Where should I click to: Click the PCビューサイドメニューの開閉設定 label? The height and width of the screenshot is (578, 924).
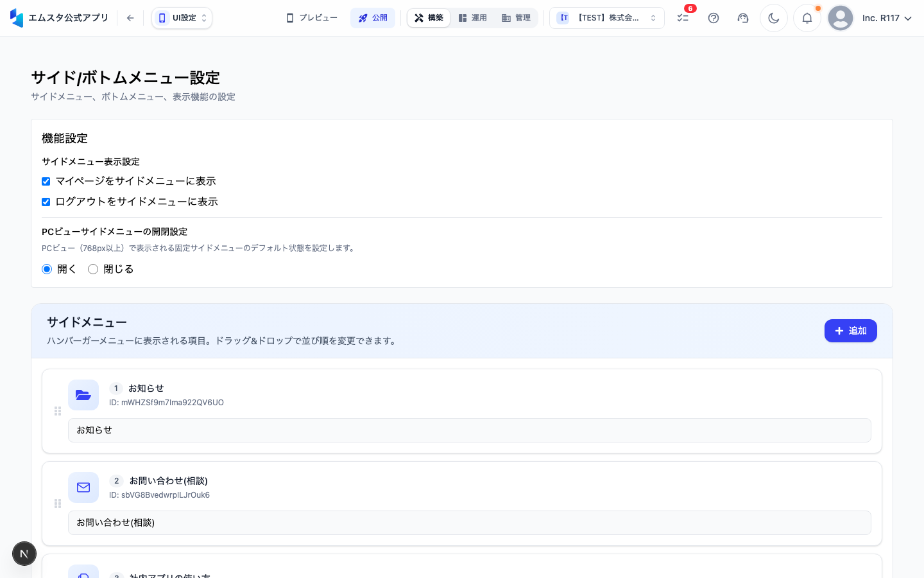pyautogui.click(x=114, y=232)
